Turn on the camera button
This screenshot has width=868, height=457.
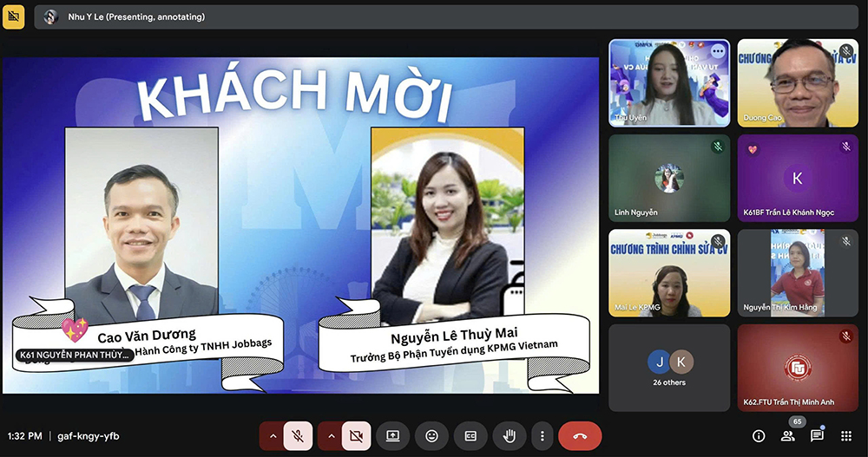coord(357,436)
